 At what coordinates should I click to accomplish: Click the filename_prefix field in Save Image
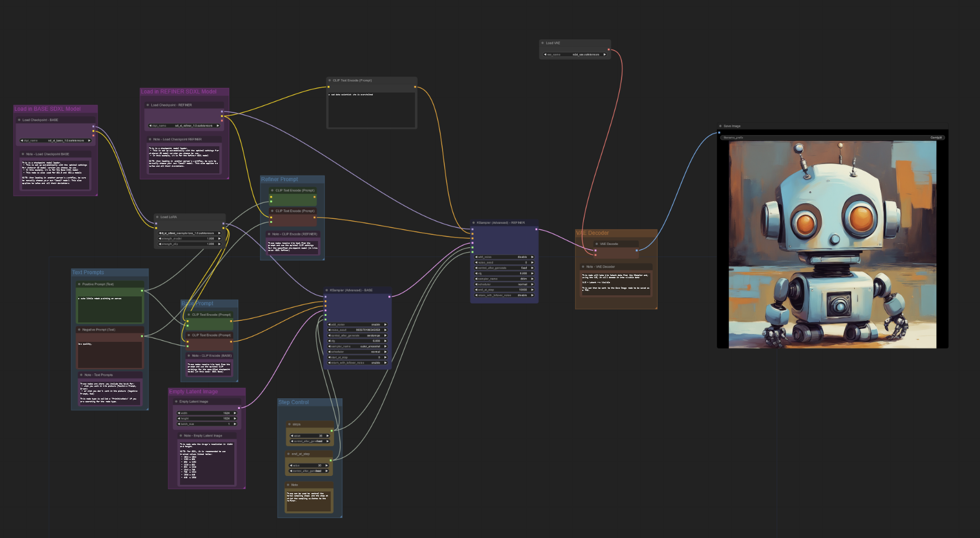832,137
